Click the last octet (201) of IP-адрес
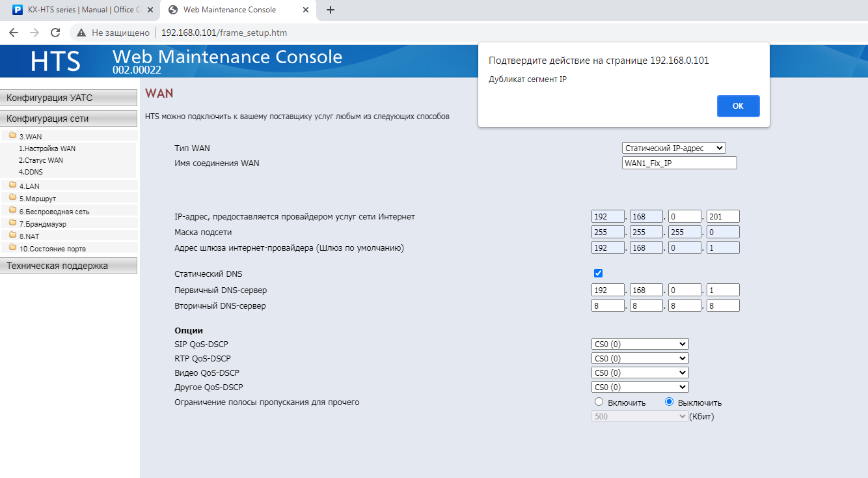 723,216
